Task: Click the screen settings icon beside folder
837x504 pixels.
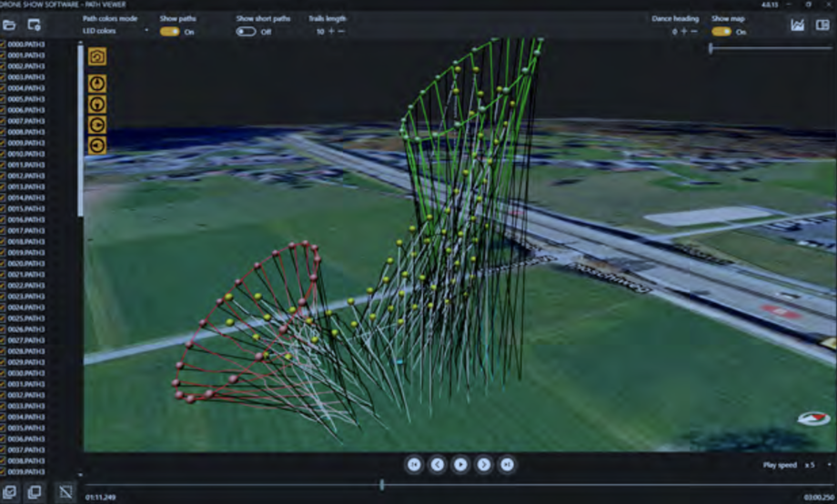Action: (x=35, y=25)
